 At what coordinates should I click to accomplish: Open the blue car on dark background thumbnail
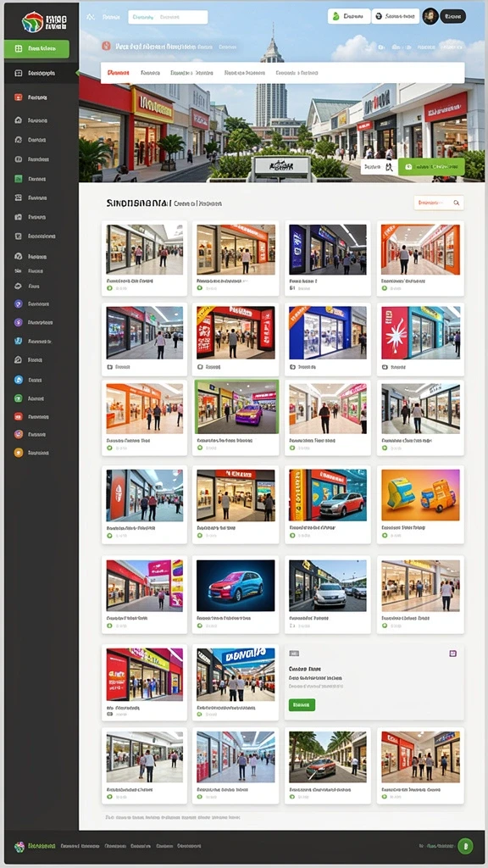point(236,585)
